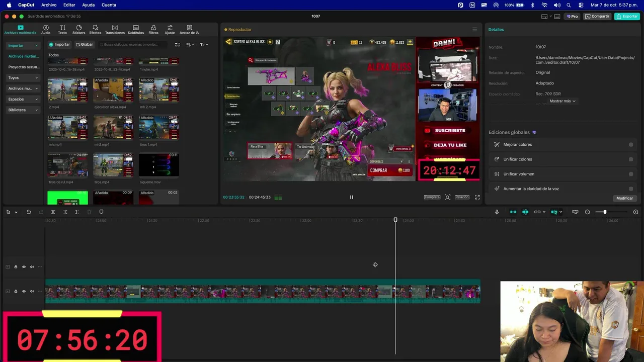Lock the upper empty track
644x362 pixels.
[x=16, y=267]
